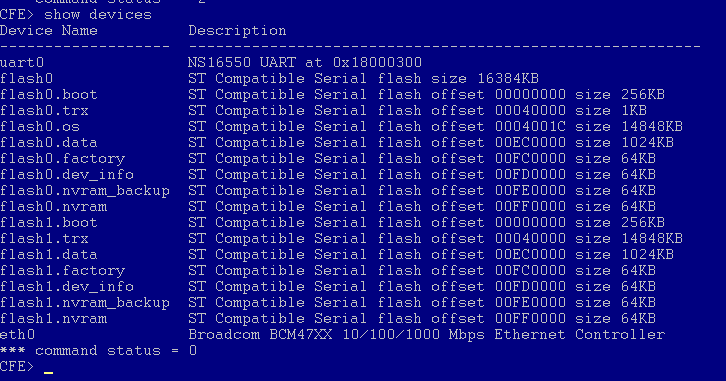Click the 'Device Name' column header
The width and height of the screenshot is (726, 381).
pos(49,31)
